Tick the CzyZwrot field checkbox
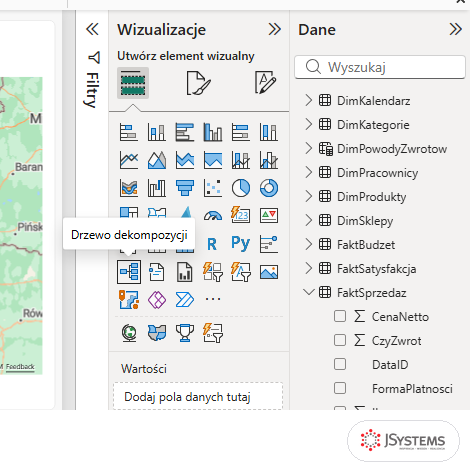This screenshot has height=472, width=470. 340,340
